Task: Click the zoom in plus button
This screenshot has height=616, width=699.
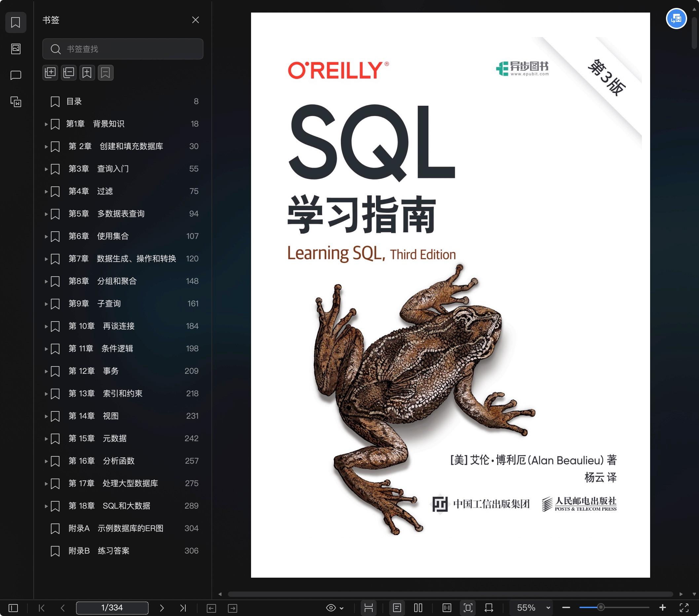Action: [x=662, y=607]
